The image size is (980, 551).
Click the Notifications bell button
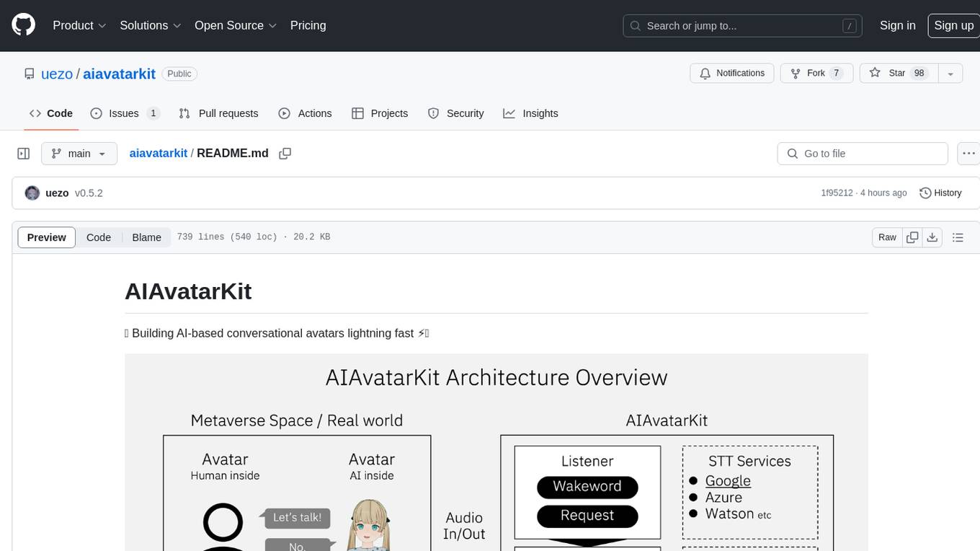click(732, 74)
